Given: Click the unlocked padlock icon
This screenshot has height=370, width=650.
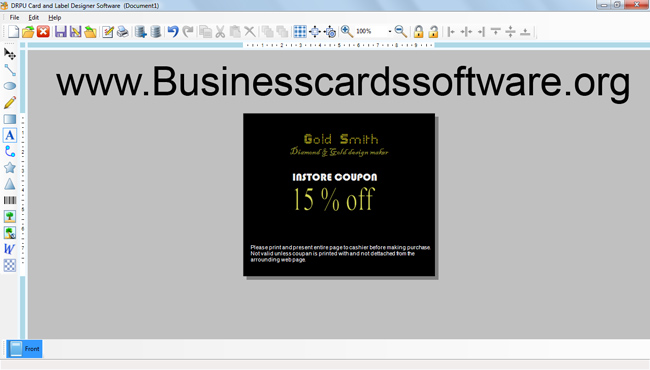Looking at the screenshot, I should click(433, 31).
